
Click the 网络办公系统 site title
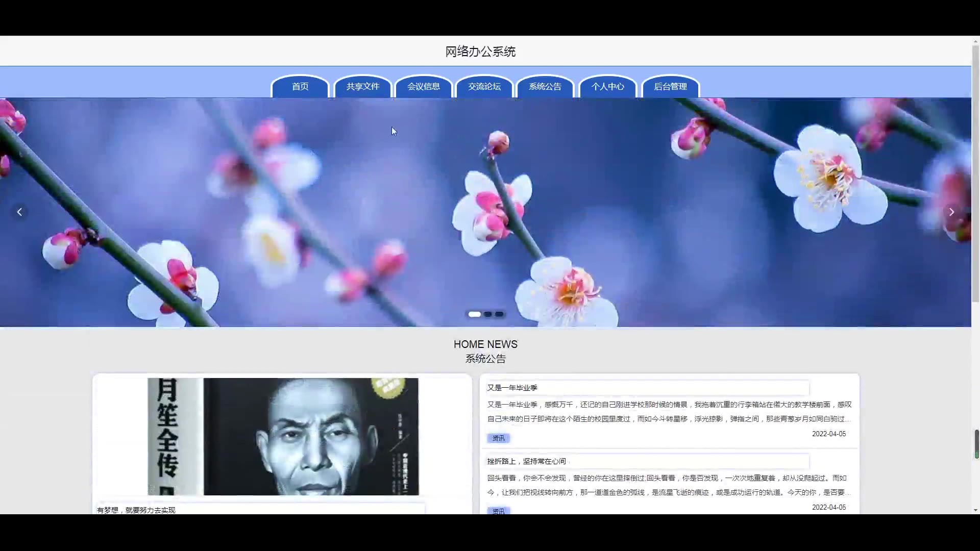[480, 52]
